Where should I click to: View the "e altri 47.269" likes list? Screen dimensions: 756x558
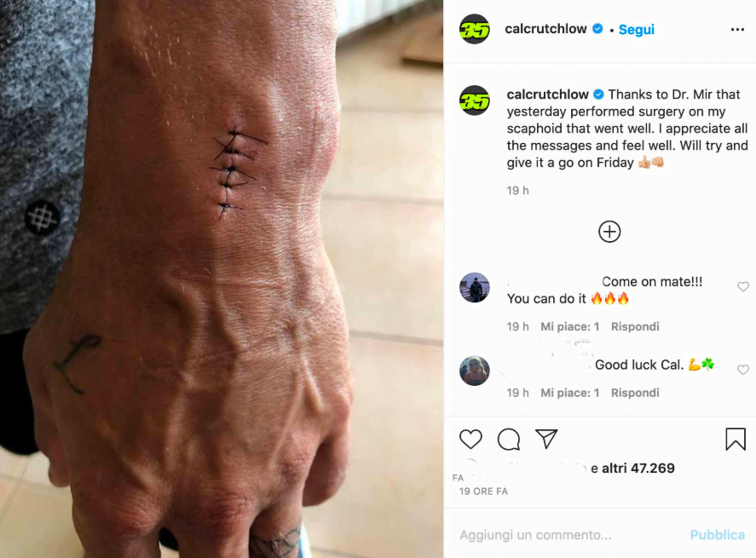632,468
